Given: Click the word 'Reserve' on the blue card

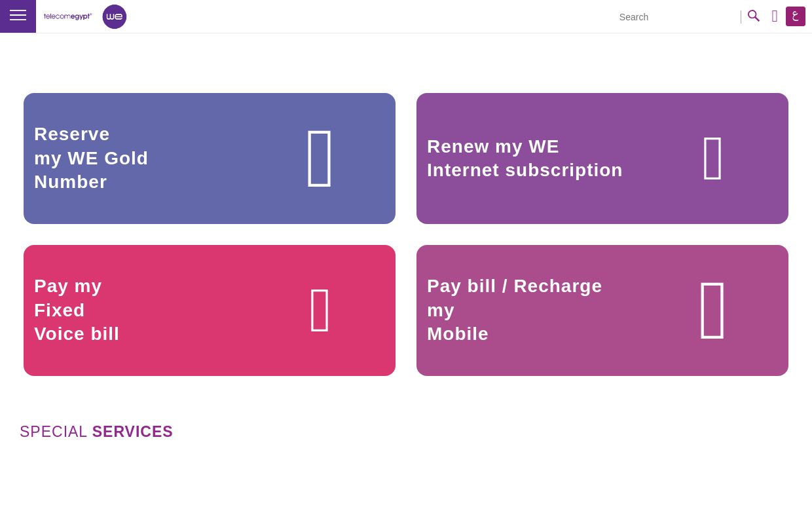Looking at the screenshot, I should click(72, 134).
